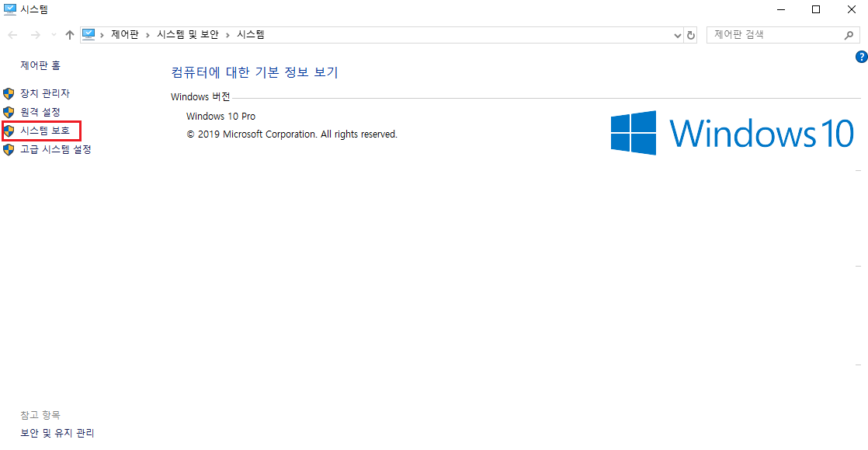Click the back navigation arrow
Screen dimensions: 868x450
[x=13, y=35]
